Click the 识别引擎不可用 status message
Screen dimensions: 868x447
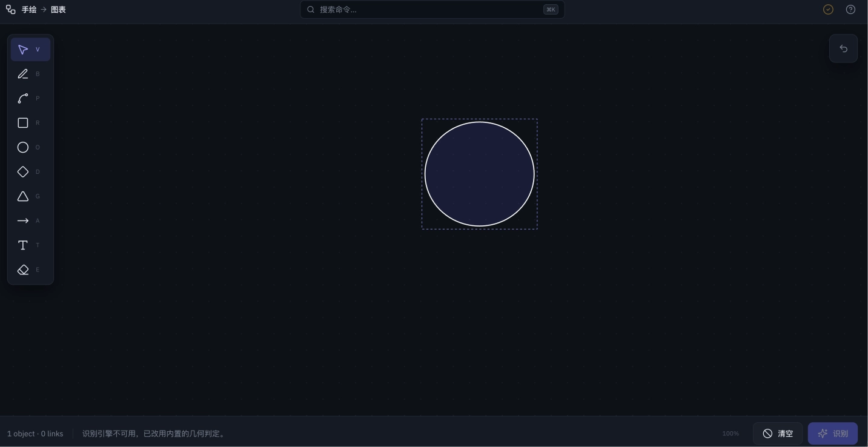[154, 434]
